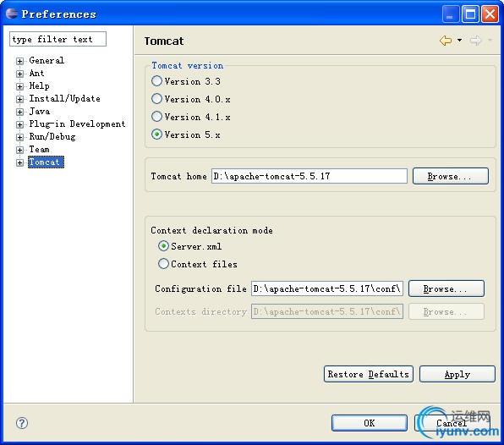The image size is (504, 445).
Task: Click the Eclipse icon in title bar
Action: click(x=12, y=14)
